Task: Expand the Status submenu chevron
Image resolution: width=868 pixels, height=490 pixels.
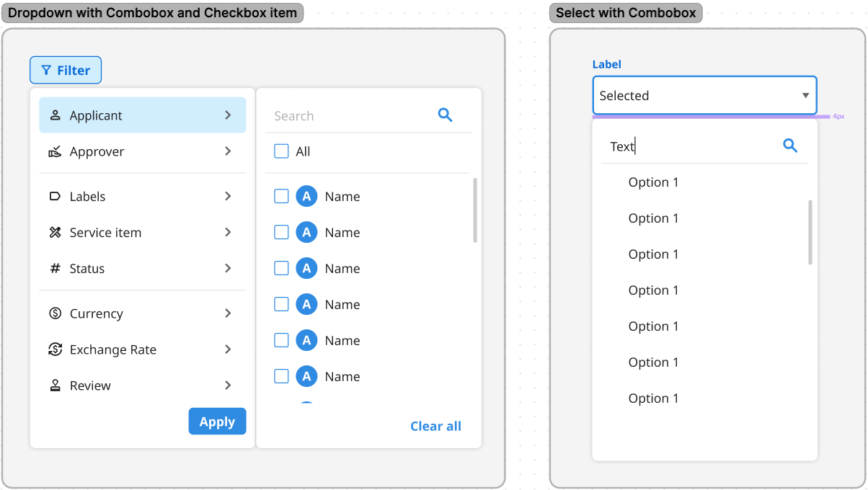Action: pos(228,268)
